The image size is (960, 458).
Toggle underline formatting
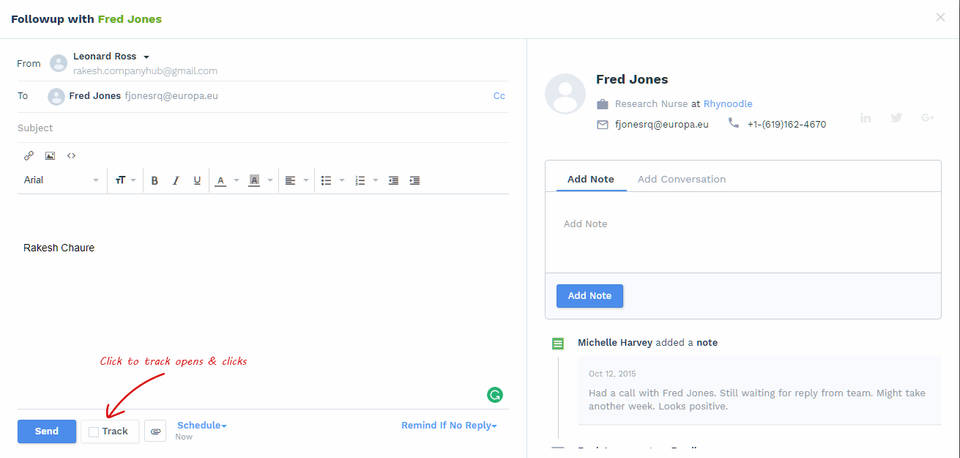point(197,181)
